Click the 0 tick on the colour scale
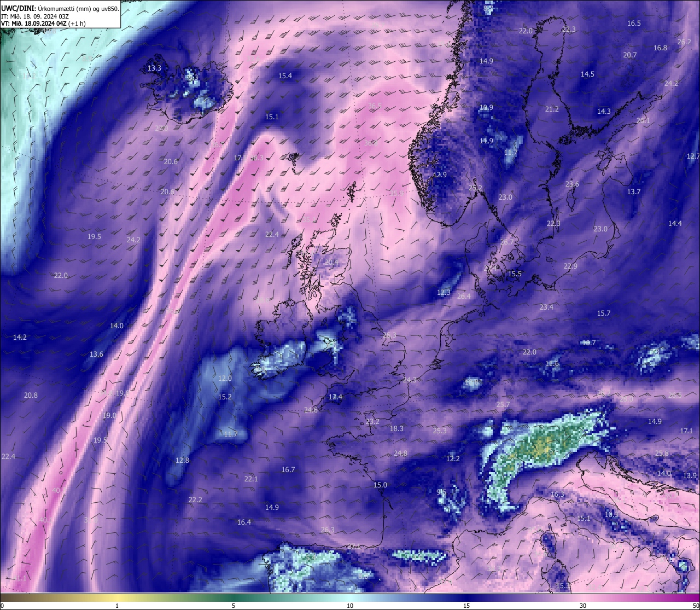700x610 pixels. tap(2, 606)
